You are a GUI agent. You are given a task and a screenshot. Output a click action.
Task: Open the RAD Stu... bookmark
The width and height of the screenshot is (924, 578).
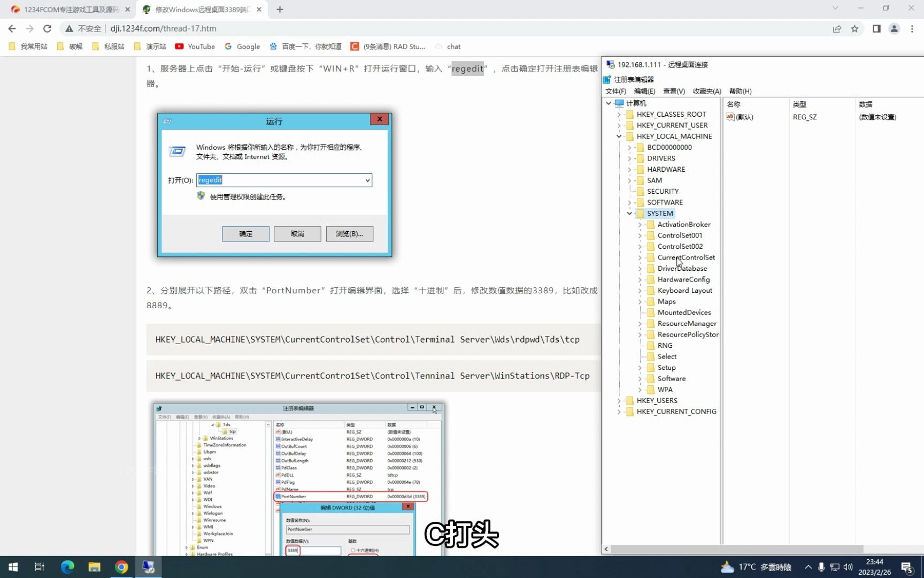[388, 47]
